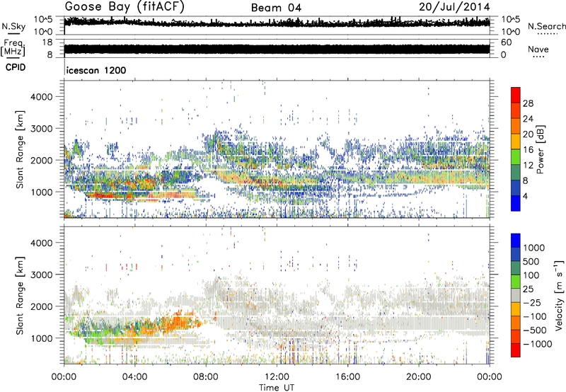Pick the light green 12-16 dB Power colorbar segment
The image size is (566, 392).
[x=516, y=157]
